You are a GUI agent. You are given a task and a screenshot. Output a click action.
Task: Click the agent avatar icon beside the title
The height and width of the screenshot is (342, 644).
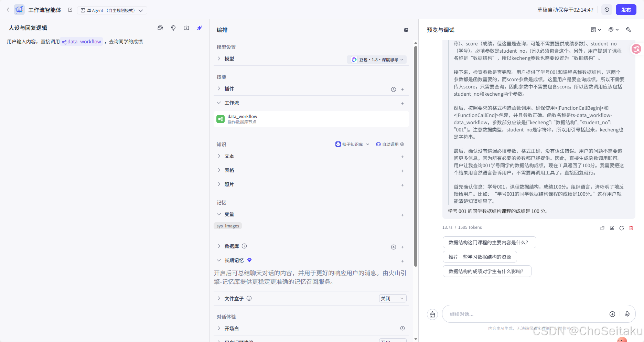click(x=19, y=10)
